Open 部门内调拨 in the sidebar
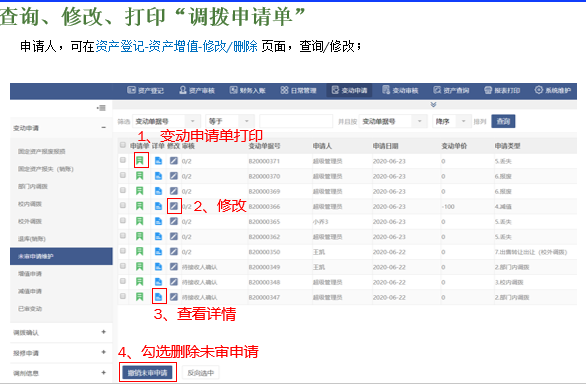The image size is (586, 384). [x=33, y=186]
